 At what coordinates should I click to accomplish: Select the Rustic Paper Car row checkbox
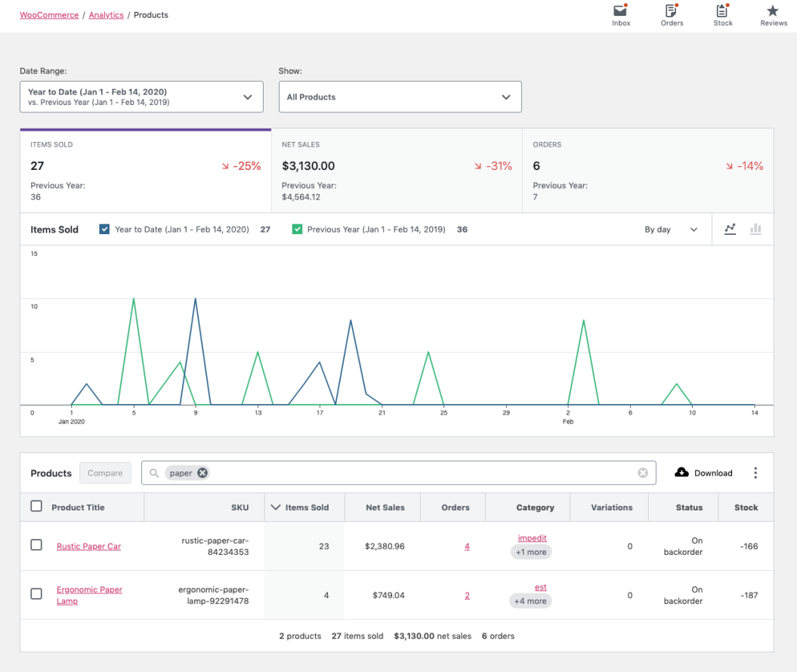coord(36,546)
